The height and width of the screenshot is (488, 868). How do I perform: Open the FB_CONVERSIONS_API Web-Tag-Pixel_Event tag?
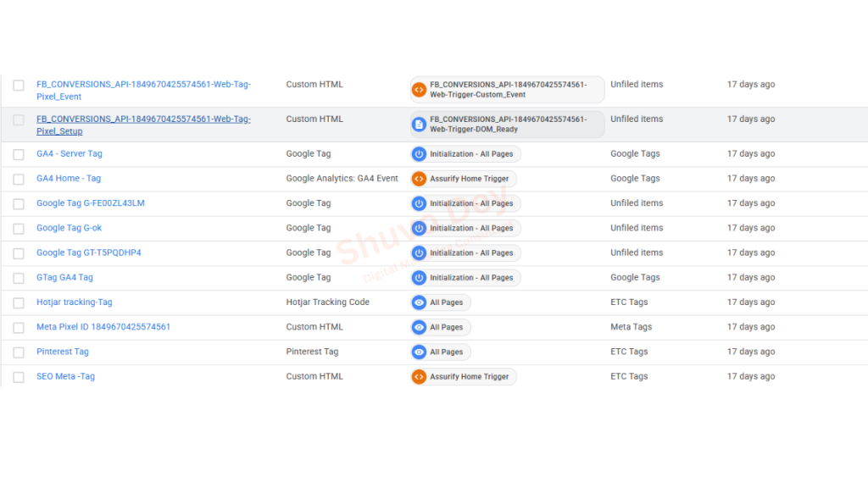coord(143,90)
